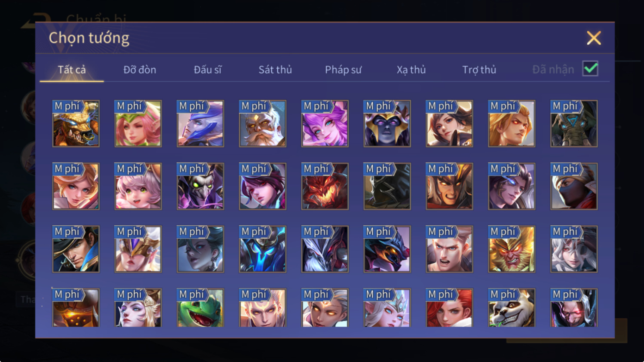Screen dimensions: 644x362
Task: Choose the white-bearded old man hero
Action: click(262, 124)
